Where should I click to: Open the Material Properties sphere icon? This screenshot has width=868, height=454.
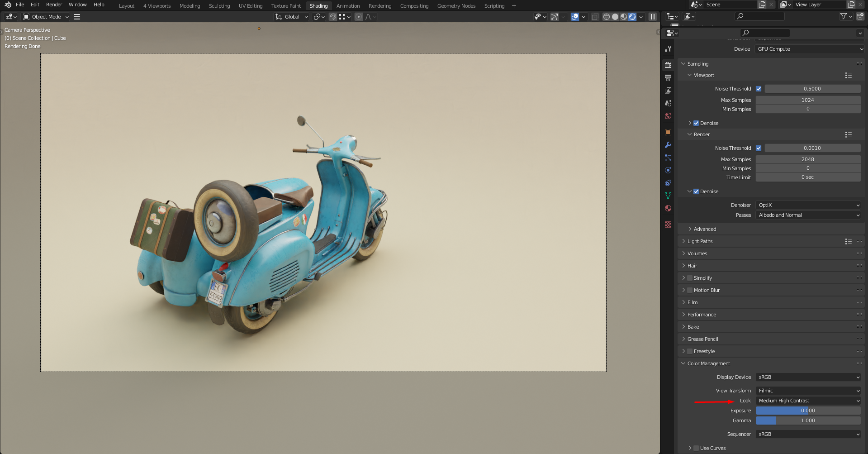(668, 208)
